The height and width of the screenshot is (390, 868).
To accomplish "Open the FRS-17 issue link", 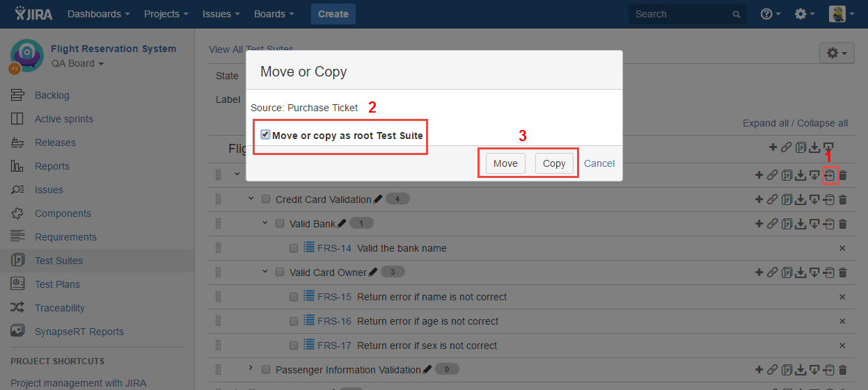I will [334, 346].
